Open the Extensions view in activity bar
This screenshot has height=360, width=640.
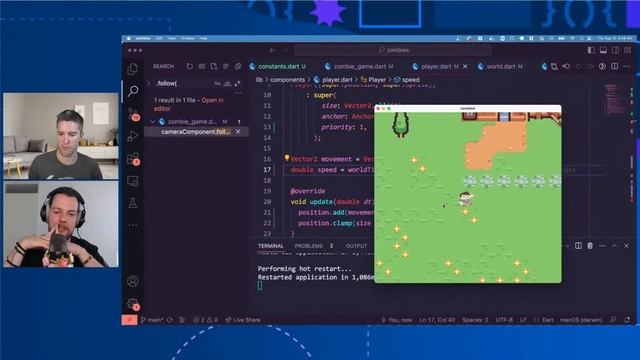click(133, 159)
